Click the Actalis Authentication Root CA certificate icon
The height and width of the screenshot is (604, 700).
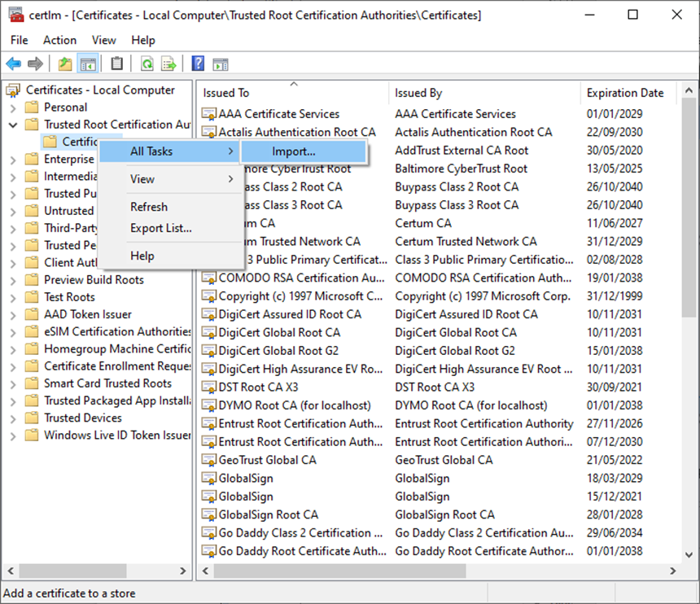[x=208, y=132]
